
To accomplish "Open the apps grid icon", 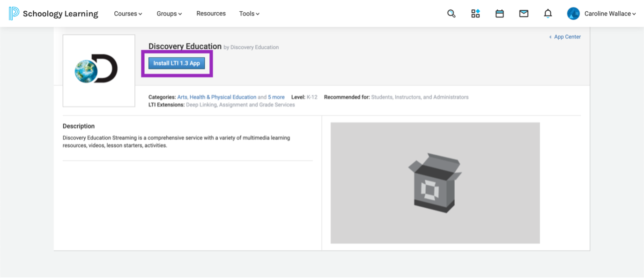I will click(x=475, y=14).
